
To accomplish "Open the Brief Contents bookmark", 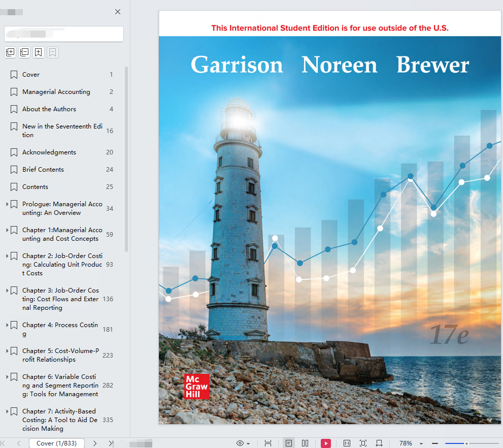I will [x=43, y=170].
